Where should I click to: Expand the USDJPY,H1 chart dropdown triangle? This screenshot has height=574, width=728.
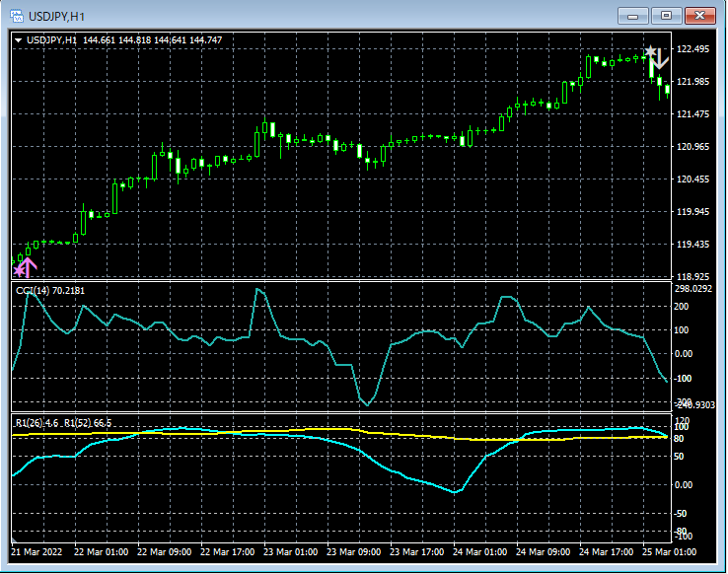(19, 40)
